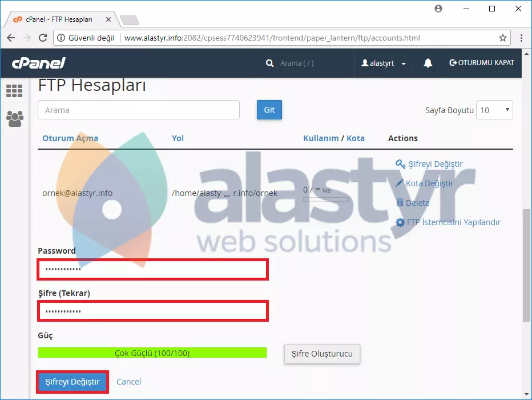This screenshot has width=532, height=400.
Task: Bookmark this page with star icon
Action: (502, 38)
